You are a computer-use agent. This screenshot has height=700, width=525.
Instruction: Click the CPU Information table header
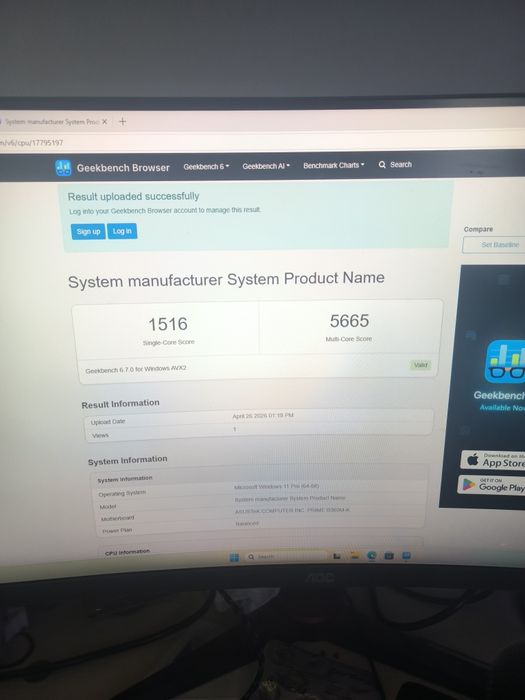[x=127, y=552]
